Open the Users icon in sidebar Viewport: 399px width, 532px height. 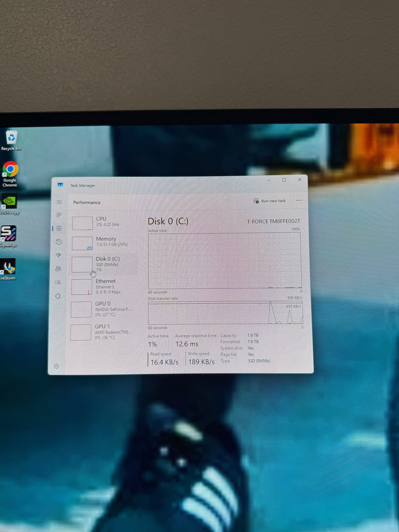58,269
